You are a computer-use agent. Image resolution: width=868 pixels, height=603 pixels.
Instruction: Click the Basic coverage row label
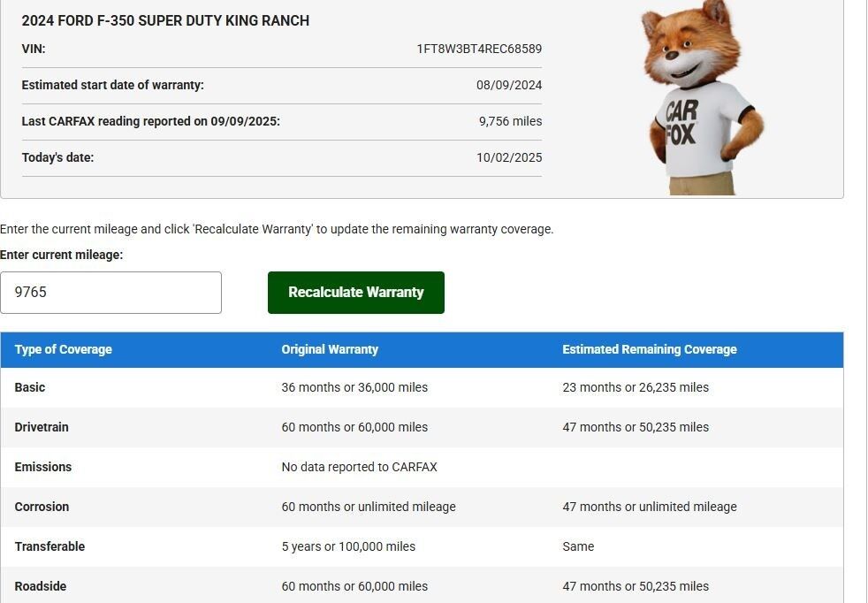[30, 387]
